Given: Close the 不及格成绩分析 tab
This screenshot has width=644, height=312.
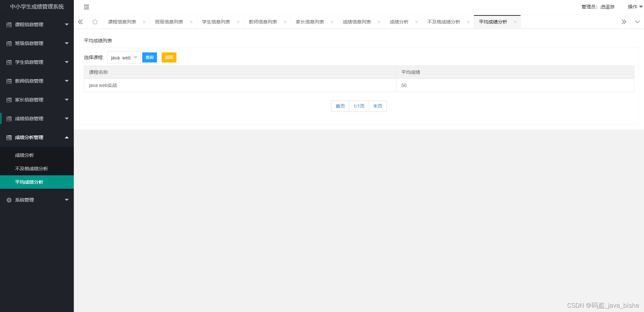Looking at the screenshot, I should (468, 22).
